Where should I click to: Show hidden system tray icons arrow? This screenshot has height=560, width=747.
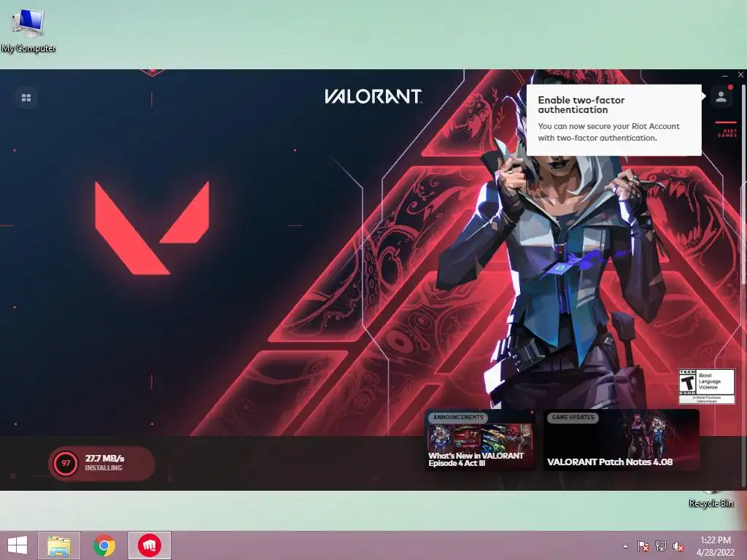(625, 546)
